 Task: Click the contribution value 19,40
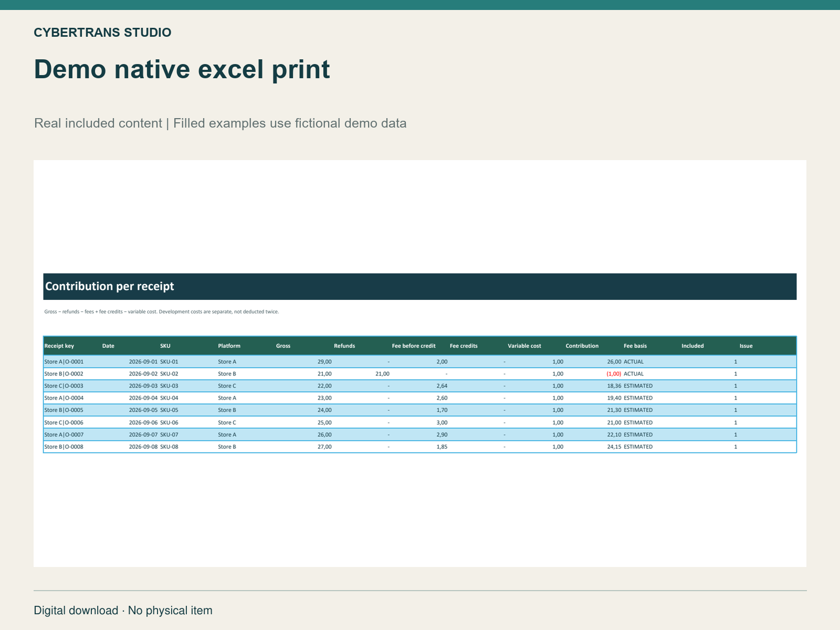pos(614,398)
